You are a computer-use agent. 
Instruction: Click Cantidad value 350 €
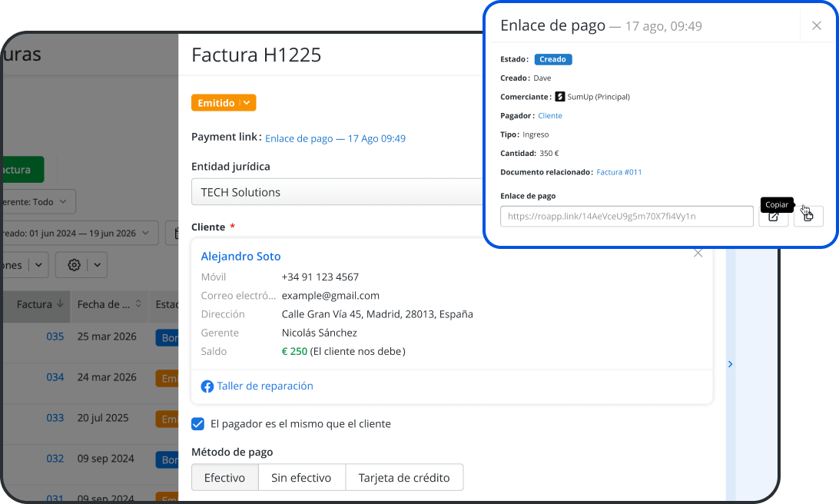point(549,154)
